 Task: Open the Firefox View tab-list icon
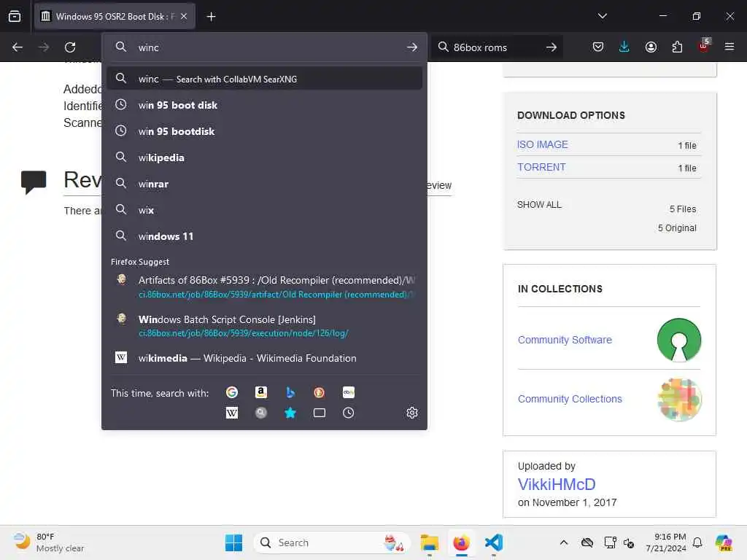point(15,16)
